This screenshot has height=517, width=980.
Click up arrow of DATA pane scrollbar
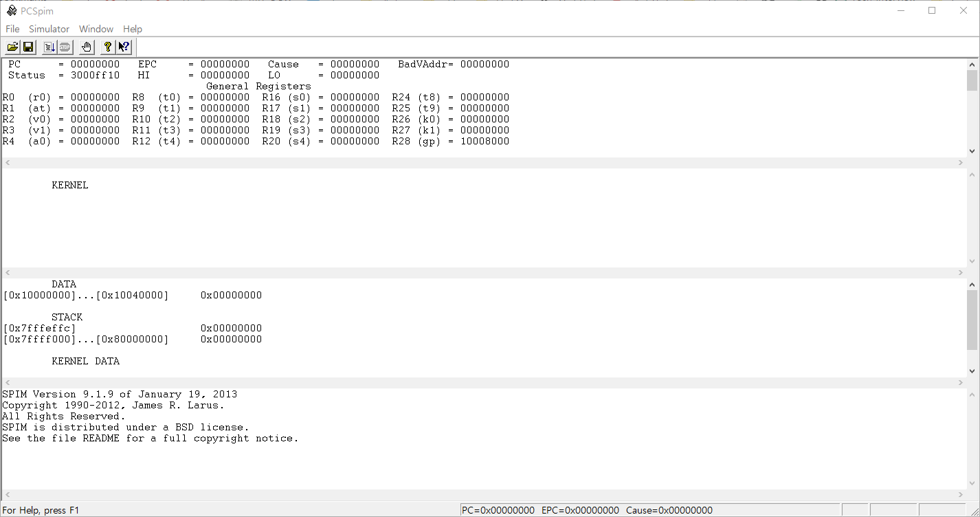click(972, 284)
